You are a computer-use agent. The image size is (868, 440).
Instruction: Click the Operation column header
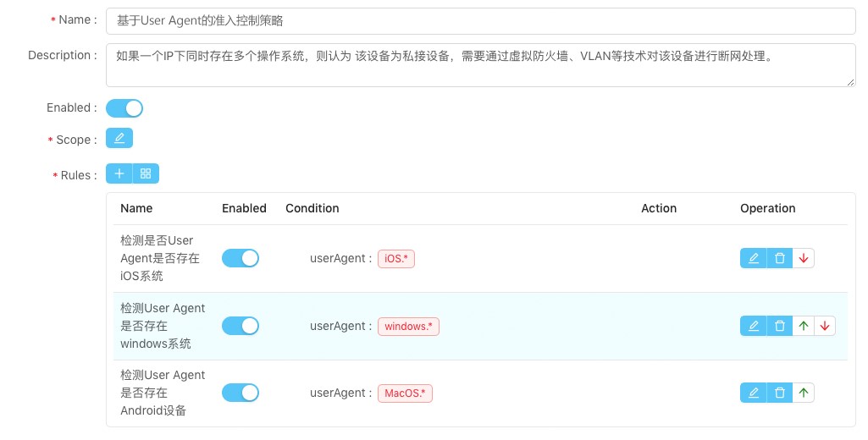(768, 208)
